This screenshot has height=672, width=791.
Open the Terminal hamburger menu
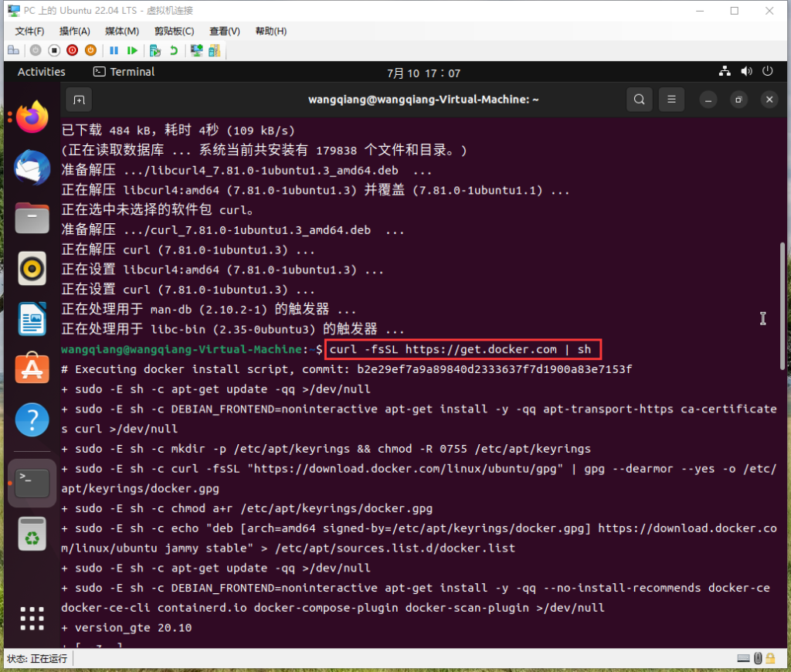tap(671, 99)
